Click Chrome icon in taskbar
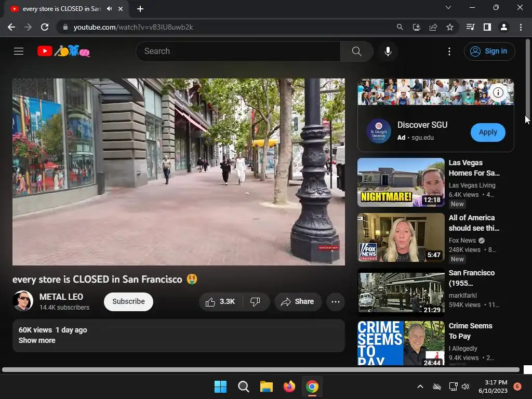Viewport: 532px width, 399px height. click(x=312, y=387)
